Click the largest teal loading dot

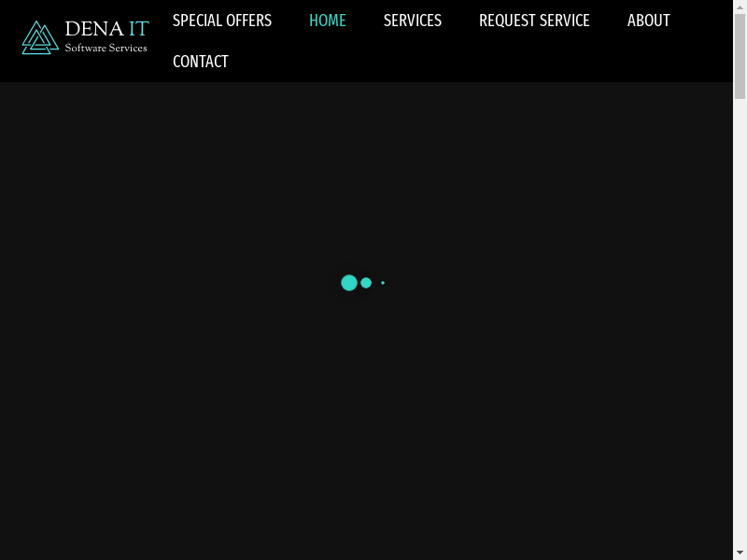pyautogui.click(x=349, y=283)
